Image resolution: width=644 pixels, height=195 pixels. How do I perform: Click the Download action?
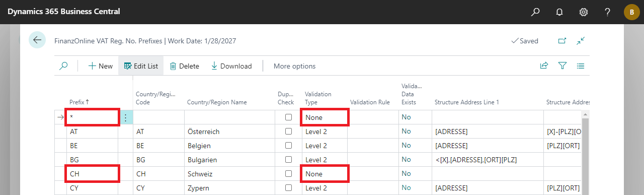[231, 66]
